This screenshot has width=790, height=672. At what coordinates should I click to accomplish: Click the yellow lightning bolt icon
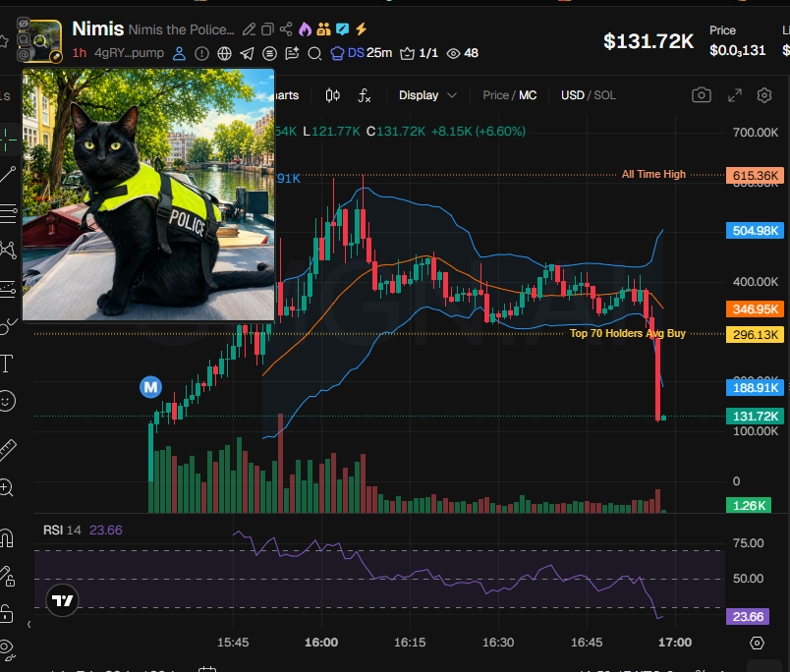click(361, 29)
